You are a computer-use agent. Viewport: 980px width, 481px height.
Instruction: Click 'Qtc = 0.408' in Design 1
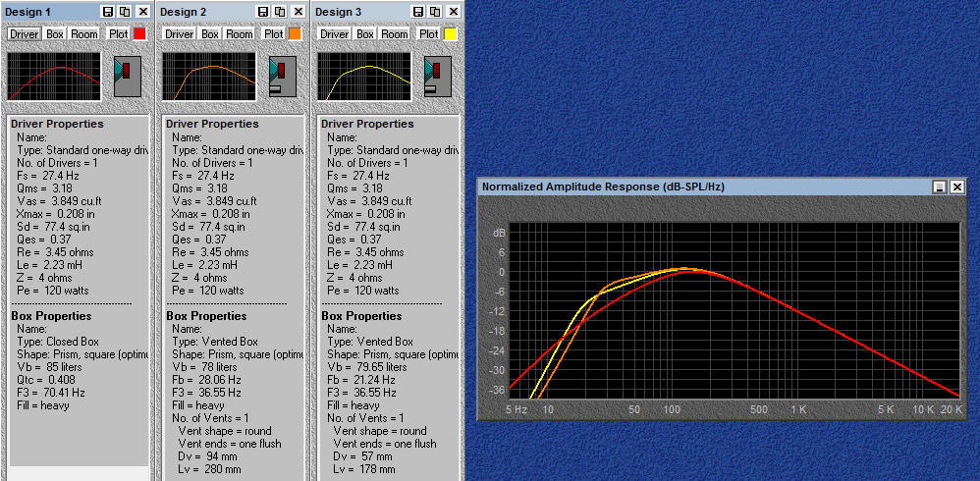click(x=44, y=380)
